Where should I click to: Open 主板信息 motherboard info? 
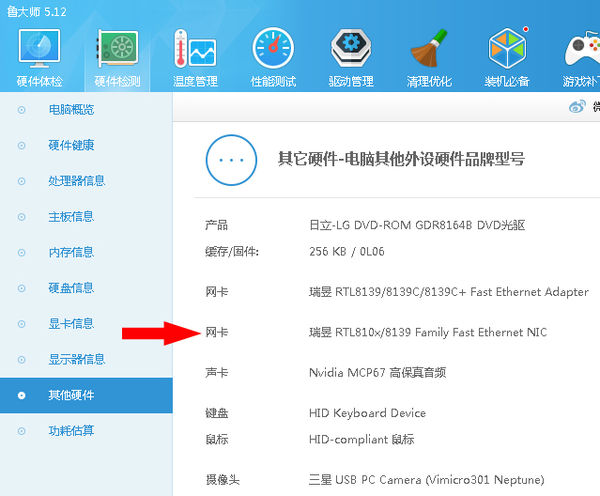(71, 217)
